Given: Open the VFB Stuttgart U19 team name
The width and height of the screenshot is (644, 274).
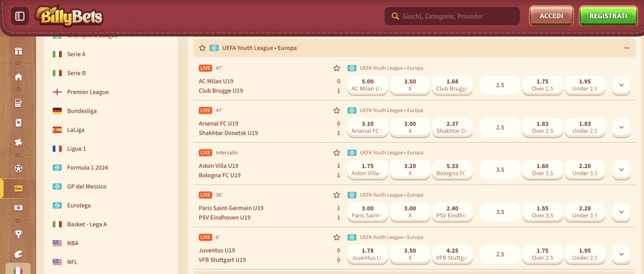Looking at the screenshot, I should [x=222, y=260].
